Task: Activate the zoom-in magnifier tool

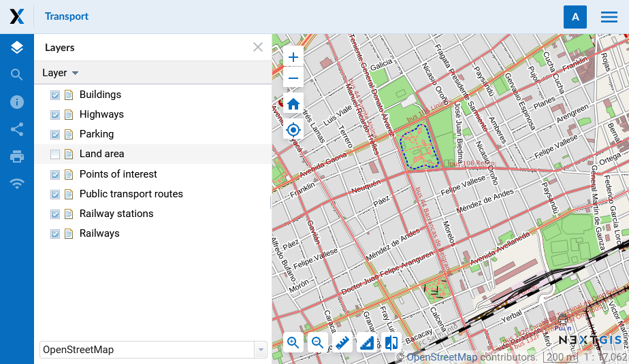Action: coord(293,343)
